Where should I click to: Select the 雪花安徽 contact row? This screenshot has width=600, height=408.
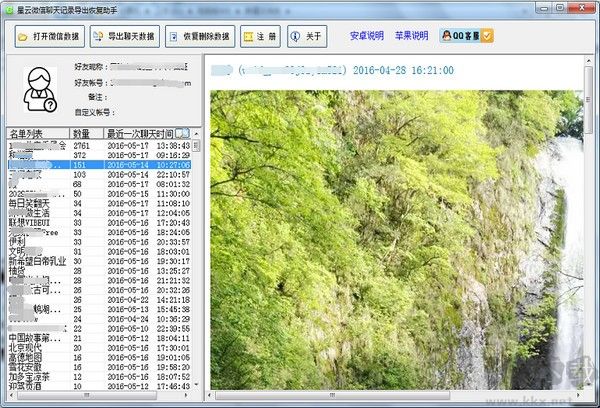click(x=99, y=367)
